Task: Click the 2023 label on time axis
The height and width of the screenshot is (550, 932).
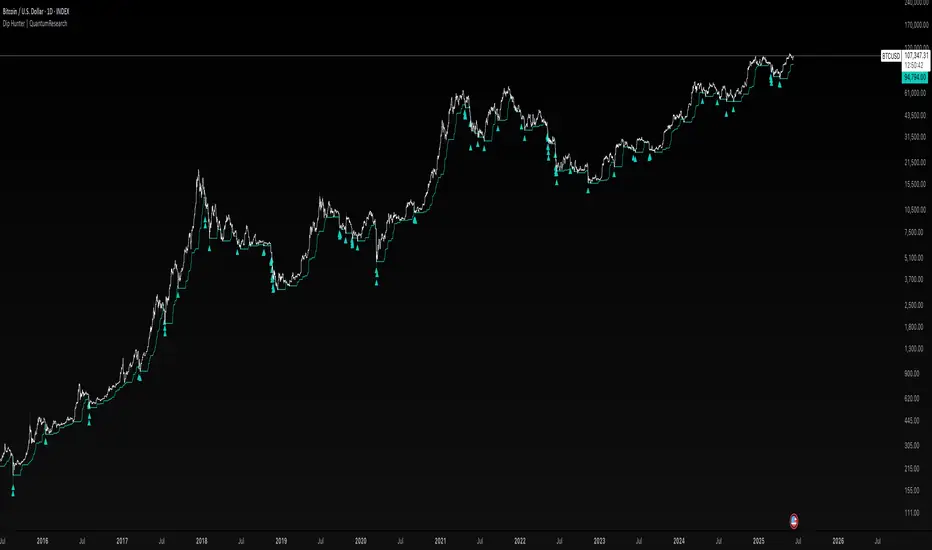Action: point(600,541)
